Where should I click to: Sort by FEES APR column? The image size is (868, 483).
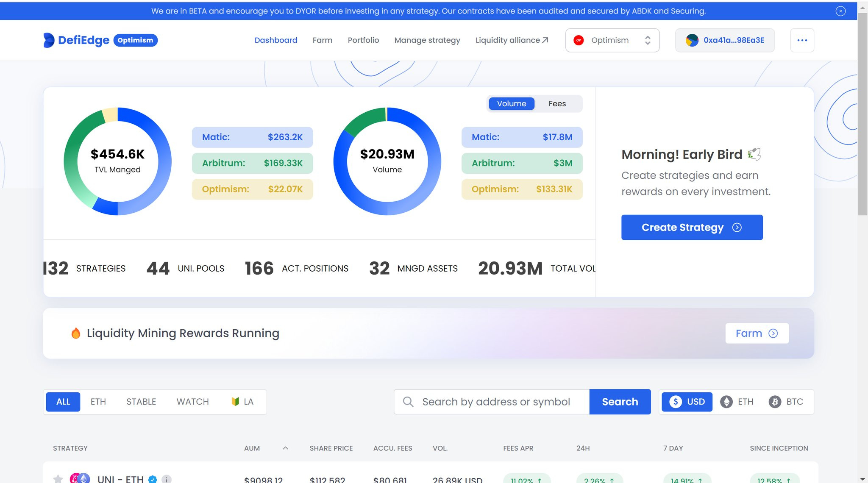click(x=518, y=448)
